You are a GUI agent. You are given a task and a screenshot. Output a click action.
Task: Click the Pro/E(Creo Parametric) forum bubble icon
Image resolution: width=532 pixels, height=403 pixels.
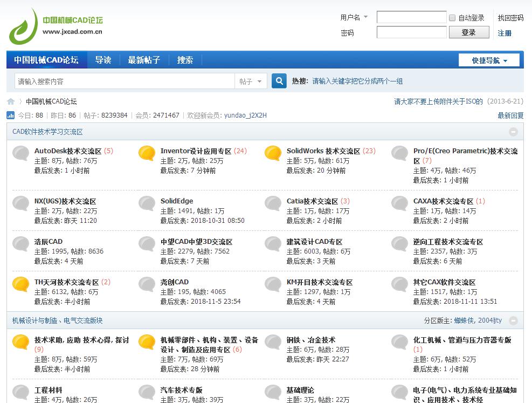click(x=399, y=154)
